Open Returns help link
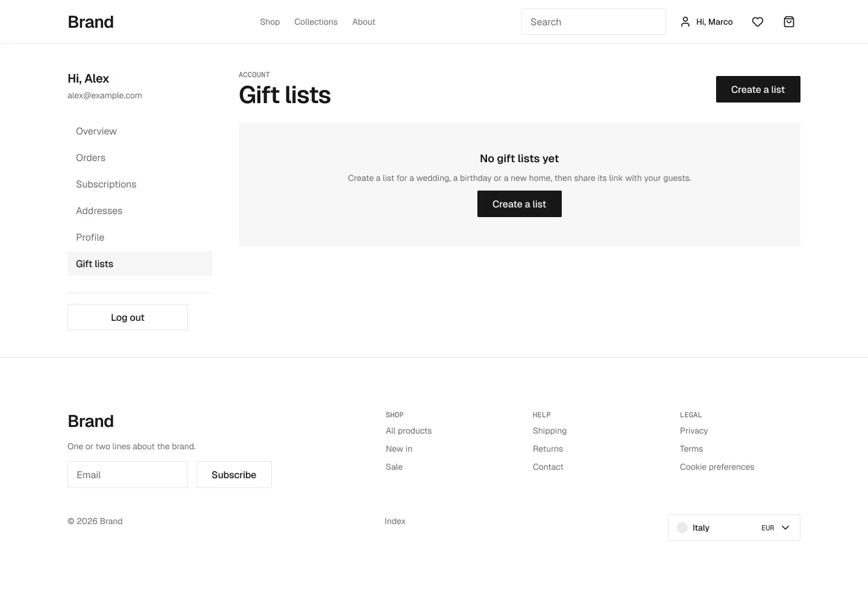Image resolution: width=868 pixels, height=594 pixels. tap(548, 449)
